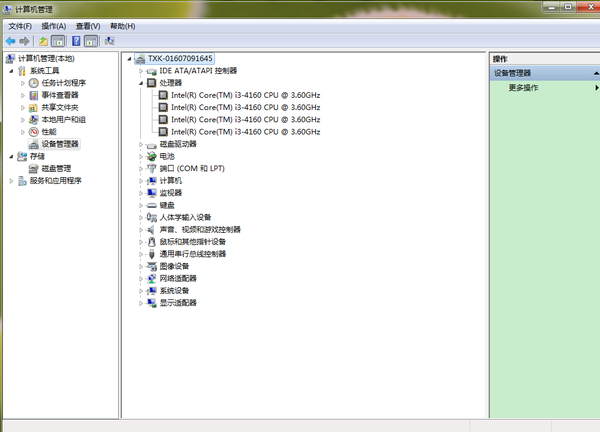Select 计算机管理(本地) root node
The width and height of the screenshot is (600, 432).
click(46, 59)
